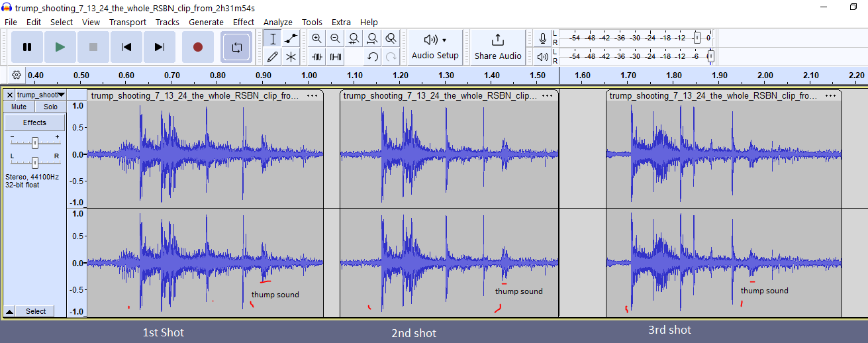Open first clip's options (three dots) menu

[x=312, y=95]
